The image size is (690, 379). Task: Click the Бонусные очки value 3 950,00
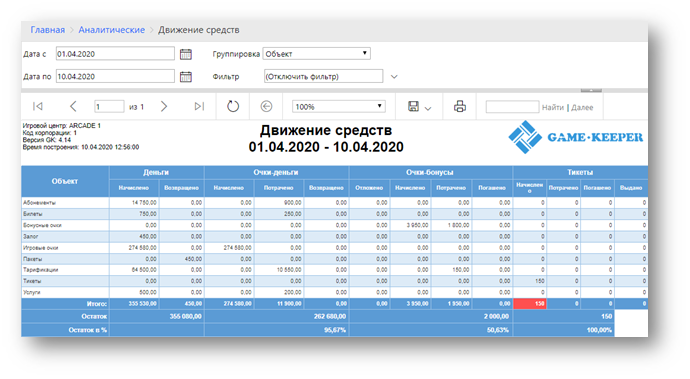(417, 225)
